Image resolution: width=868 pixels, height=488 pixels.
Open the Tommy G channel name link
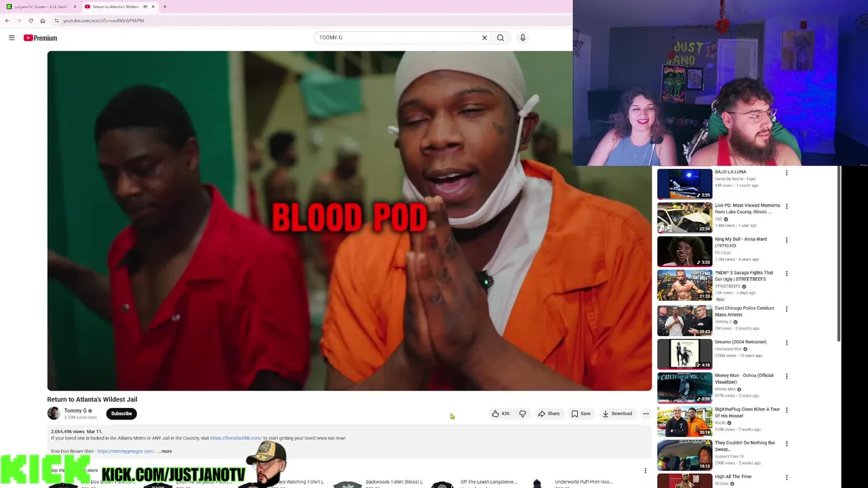point(75,411)
